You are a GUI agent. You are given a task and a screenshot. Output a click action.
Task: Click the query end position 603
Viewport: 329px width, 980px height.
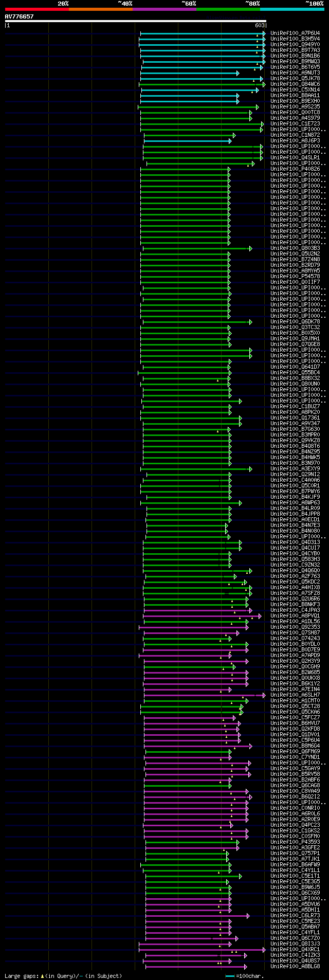pos(260,25)
